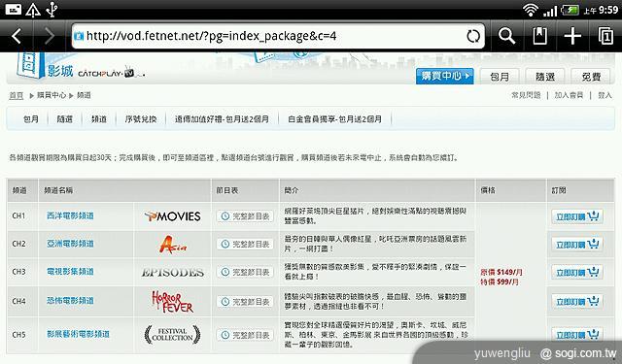The height and width of the screenshot is (364, 622).
Task: Subscribe to CH3 with 立即訂購 cart button
Action: (577, 272)
